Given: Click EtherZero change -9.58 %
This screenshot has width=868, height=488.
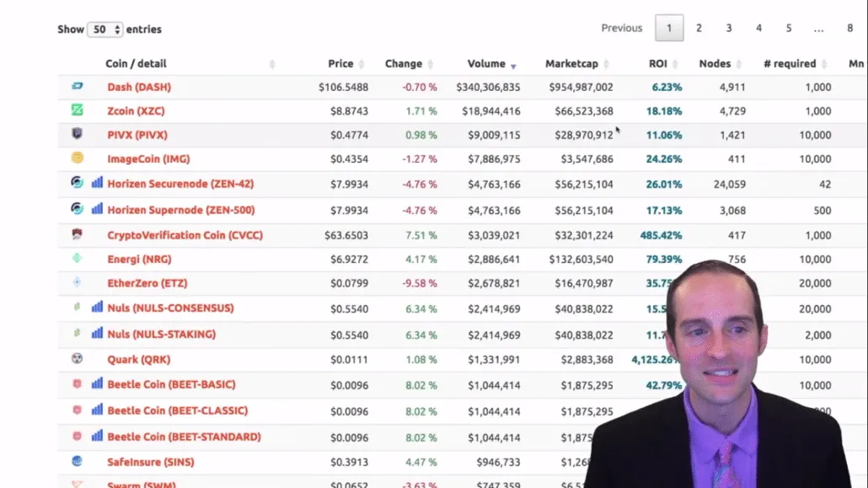Looking at the screenshot, I should pos(420,283).
